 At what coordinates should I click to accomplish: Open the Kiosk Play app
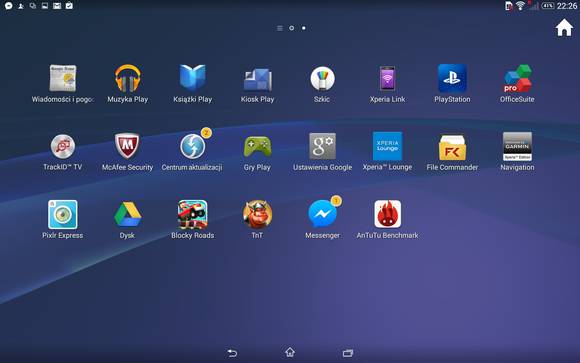pos(257,79)
